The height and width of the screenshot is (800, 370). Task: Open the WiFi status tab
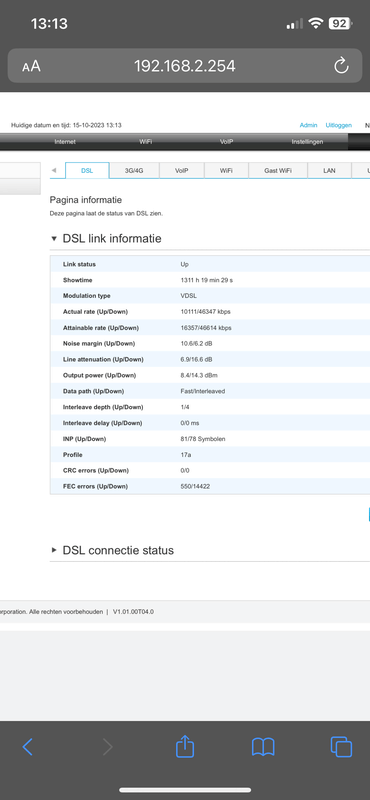[x=226, y=171]
